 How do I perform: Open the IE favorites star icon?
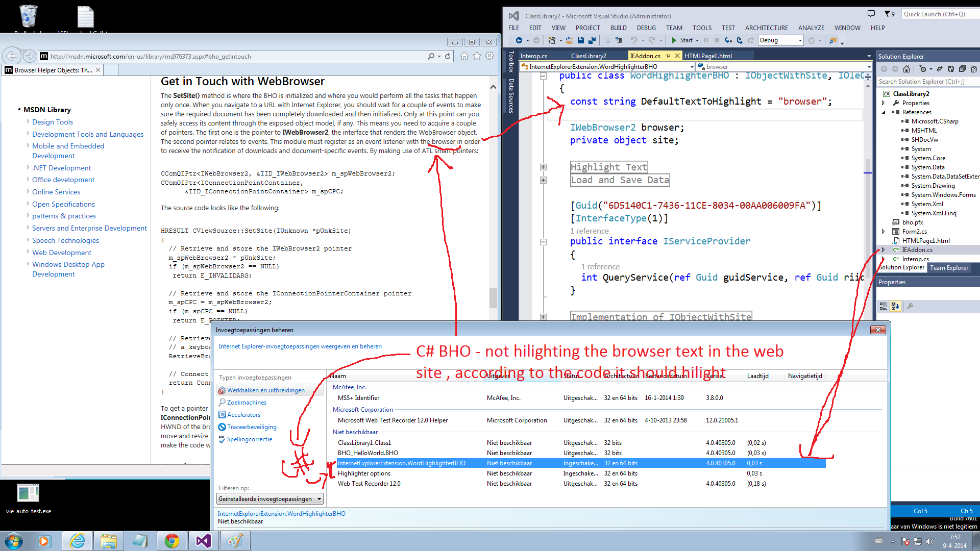point(477,56)
